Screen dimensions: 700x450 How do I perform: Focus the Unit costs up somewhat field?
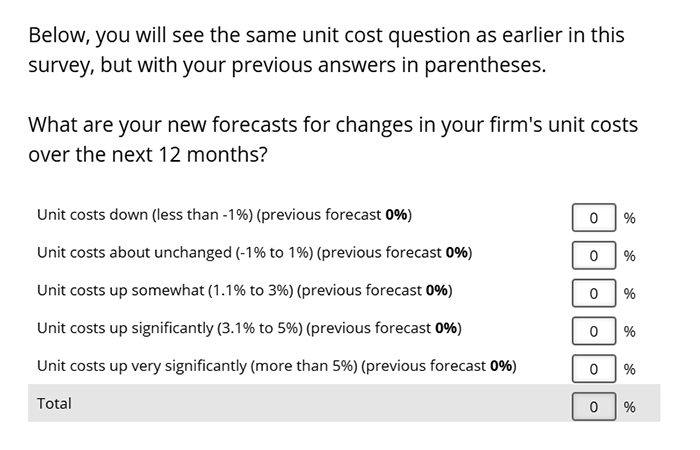594,293
